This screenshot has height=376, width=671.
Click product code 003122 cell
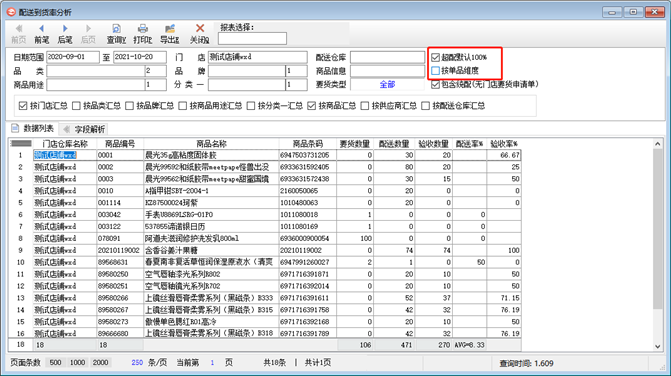tap(120, 227)
